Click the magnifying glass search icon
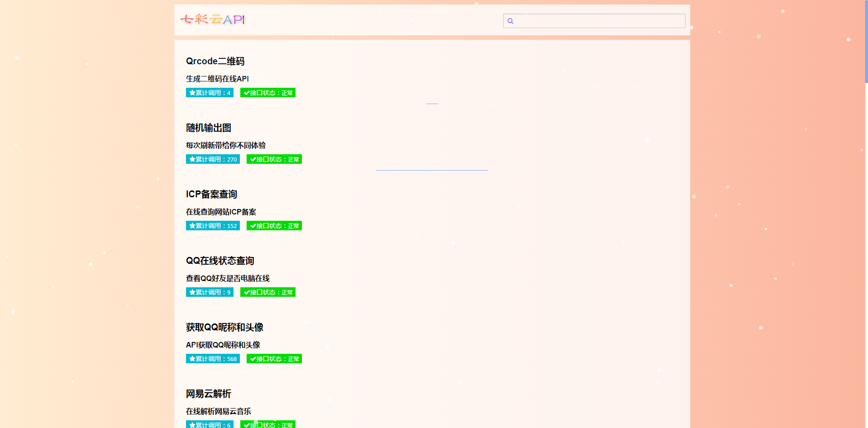The height and width of the screenshot is (428, 868). pos(511,20)
